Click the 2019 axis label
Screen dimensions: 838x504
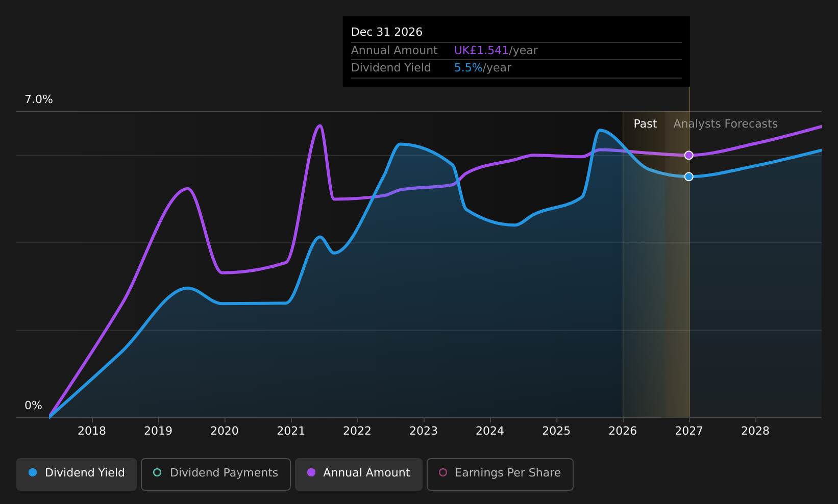coord(158,431)
